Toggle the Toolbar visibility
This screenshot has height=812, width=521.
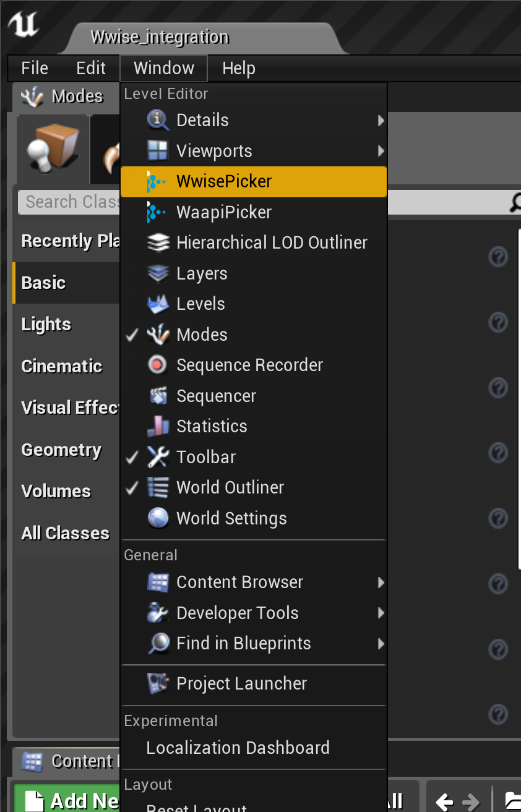point(205,457)
